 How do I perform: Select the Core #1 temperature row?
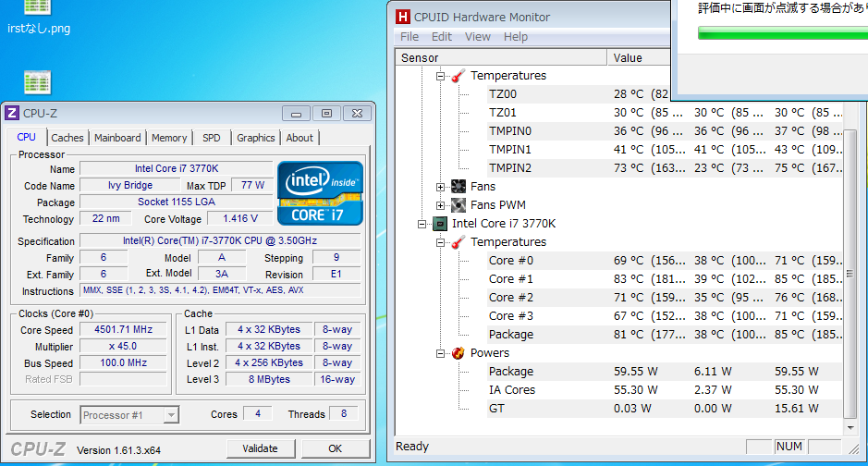coord(665,279)
